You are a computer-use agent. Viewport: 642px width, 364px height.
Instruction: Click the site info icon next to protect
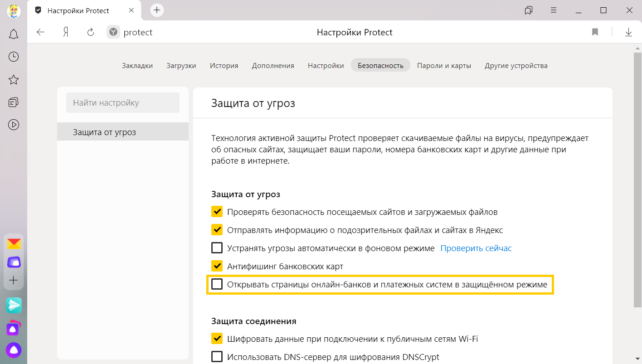pyautogui.click(x=113, y=32)
